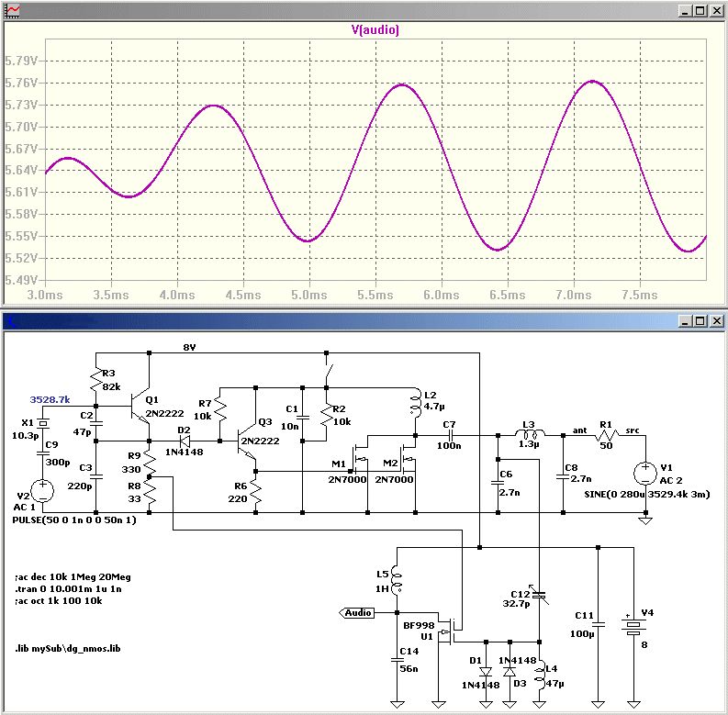Click the 5.0ms time axis label

[308, 296]
